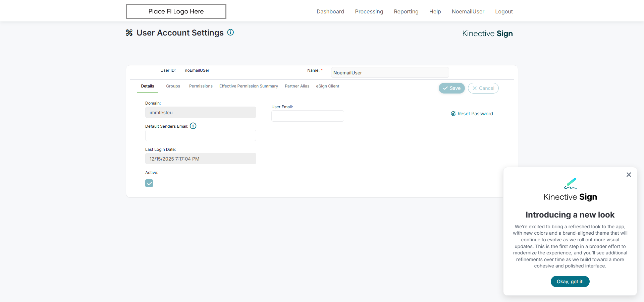Click the Reset Password link

tap(472, 114)
